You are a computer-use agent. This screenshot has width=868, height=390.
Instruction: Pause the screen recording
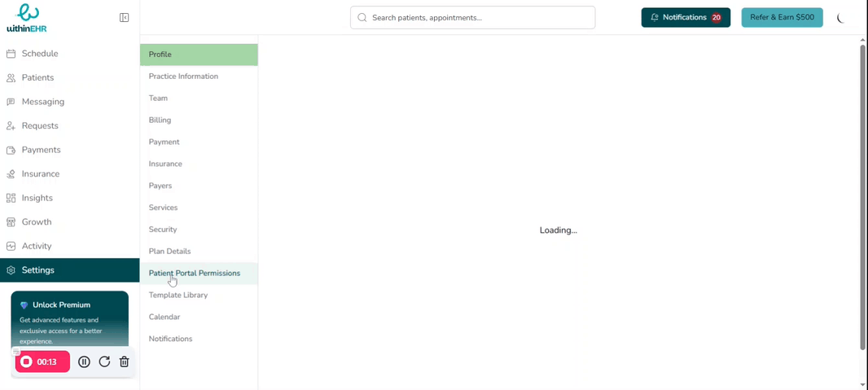(x=84, y=362)
